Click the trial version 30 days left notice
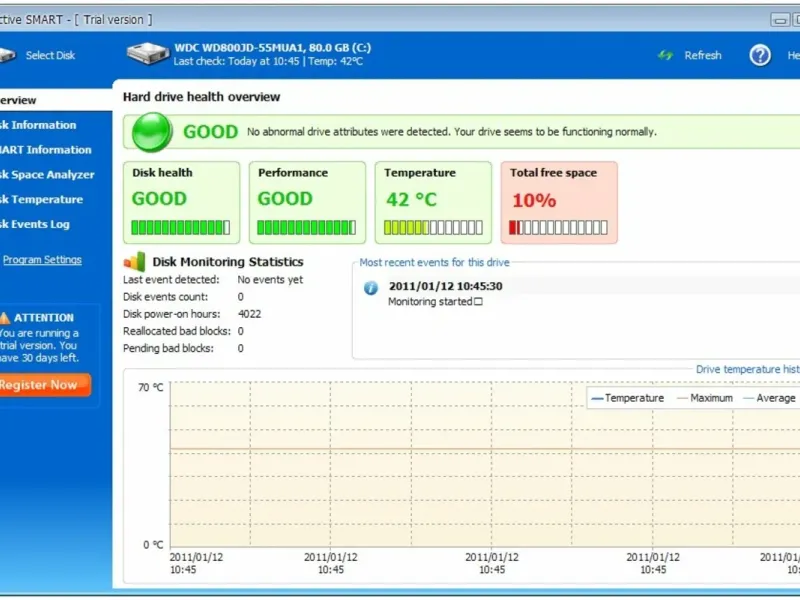This screenshot has height=600, width=800. click(x=39, y=345)
